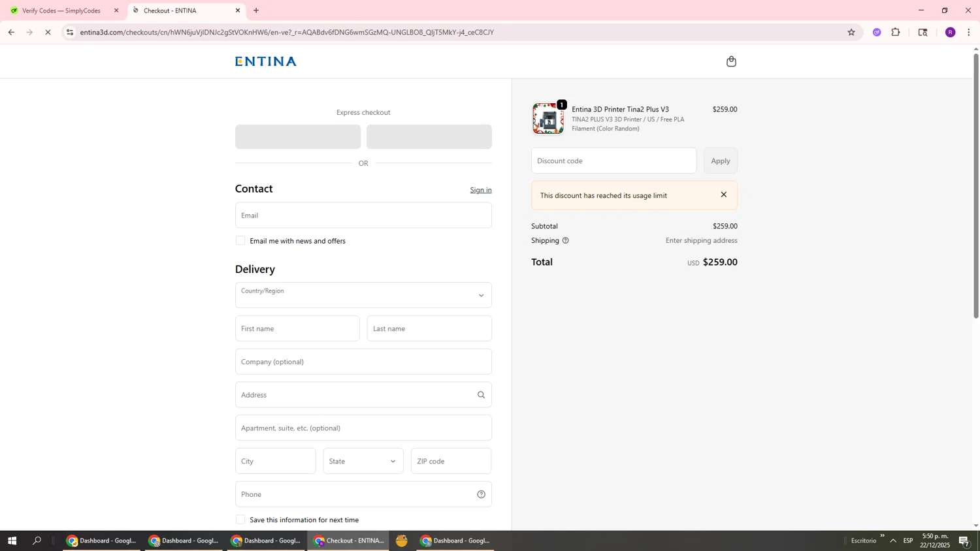Open Chrome profile avatar menu
This screenshot has width=980, height=551.
[x=950, y=32]
